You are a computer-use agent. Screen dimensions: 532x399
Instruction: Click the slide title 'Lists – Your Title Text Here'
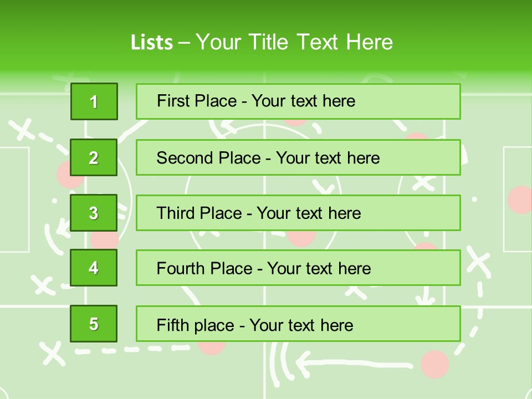pos(262,42)
